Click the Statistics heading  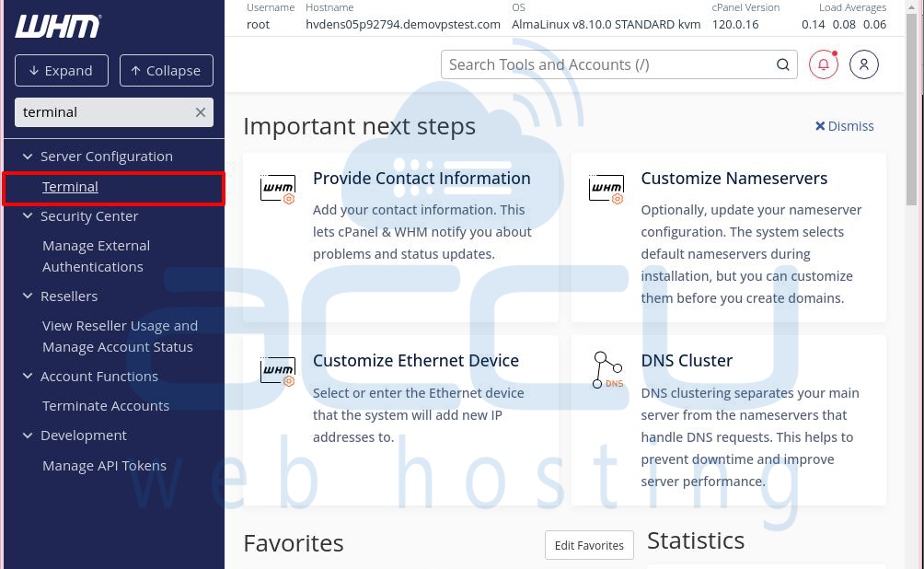(696, 540)
